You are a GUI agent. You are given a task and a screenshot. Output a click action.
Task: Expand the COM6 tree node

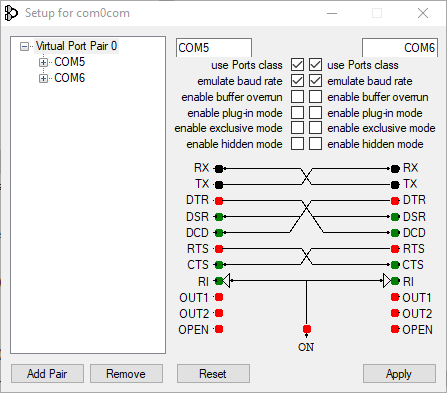tap(43, 78)
